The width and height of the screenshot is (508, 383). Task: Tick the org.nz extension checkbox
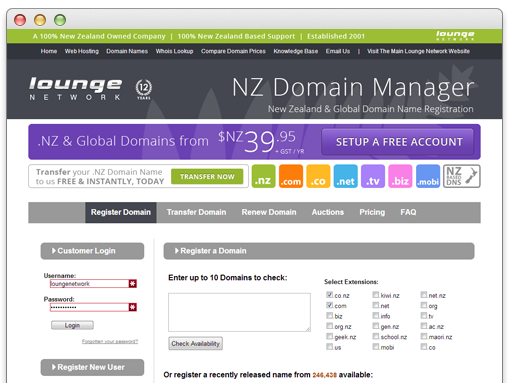(x=329, y=326)
